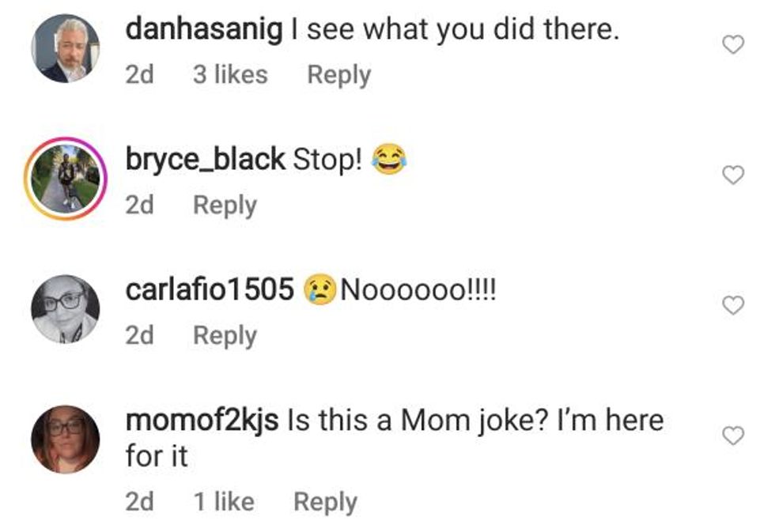Like carlafio1505's comment via heart icon
775x532 pixels.
pyautogui.click(x=734, y=305)
